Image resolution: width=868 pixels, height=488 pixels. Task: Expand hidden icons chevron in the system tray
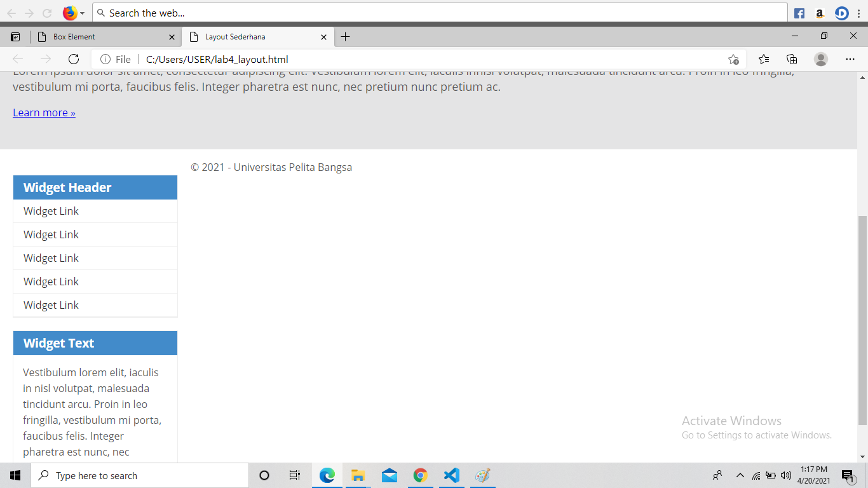click(x=740, y=475)
